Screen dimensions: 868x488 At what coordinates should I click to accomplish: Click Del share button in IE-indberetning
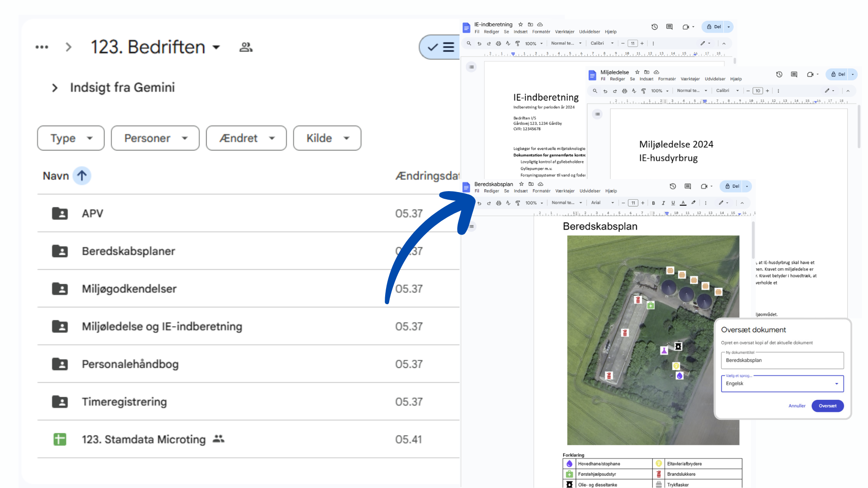(714, 27)
